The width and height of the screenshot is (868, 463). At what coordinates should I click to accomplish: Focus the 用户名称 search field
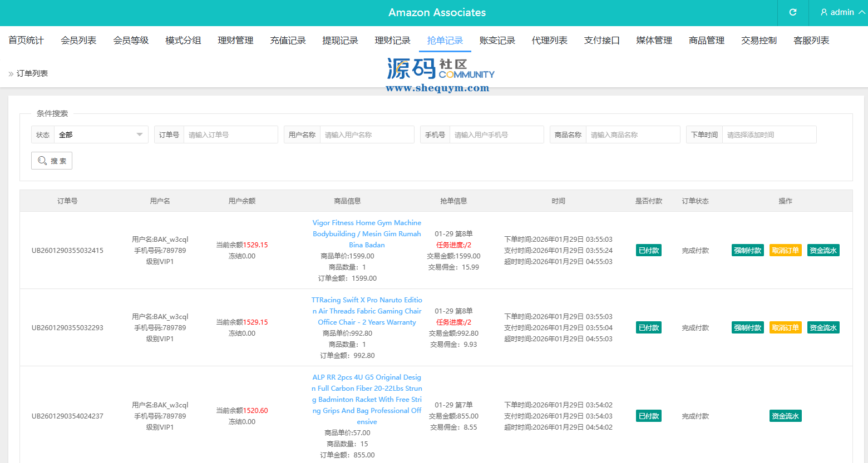pos(367,135)
